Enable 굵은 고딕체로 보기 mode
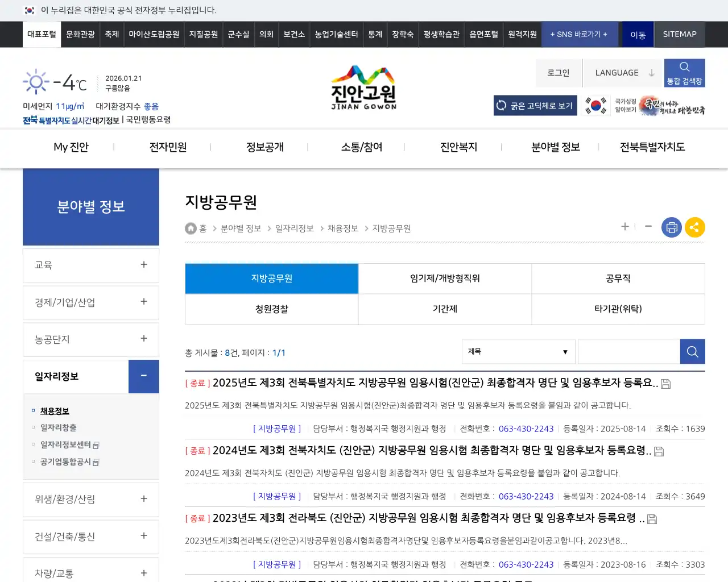 (x=535, y=105)
